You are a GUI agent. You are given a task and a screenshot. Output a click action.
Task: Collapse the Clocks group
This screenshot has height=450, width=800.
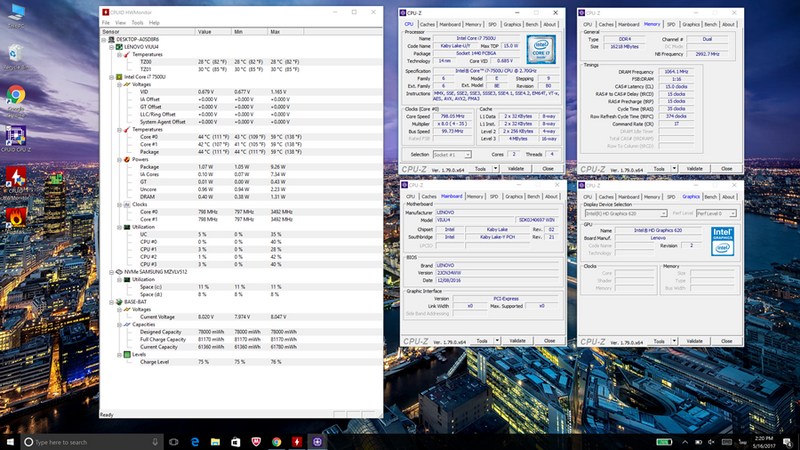point(119,205)
